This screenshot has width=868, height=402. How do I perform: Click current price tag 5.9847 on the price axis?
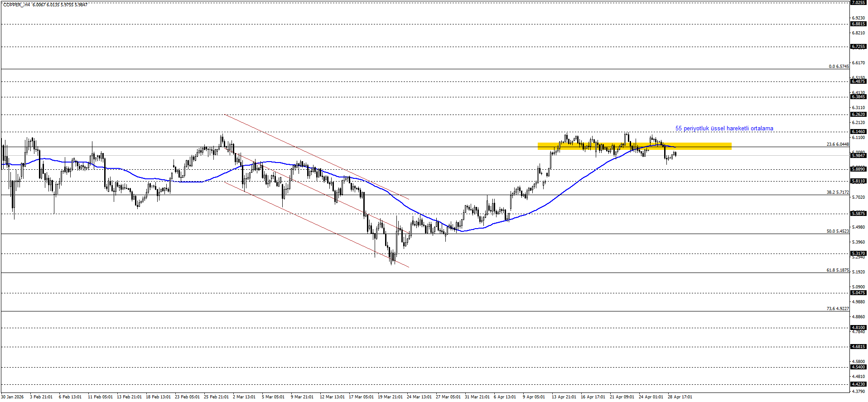[858, 156]
